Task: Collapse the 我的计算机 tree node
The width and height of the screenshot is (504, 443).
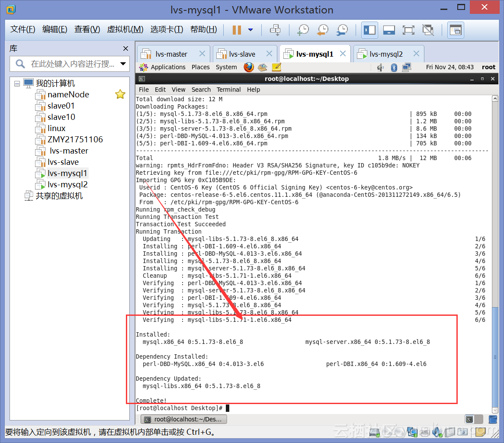Action: pyautogui.click(x=17, y=83)
